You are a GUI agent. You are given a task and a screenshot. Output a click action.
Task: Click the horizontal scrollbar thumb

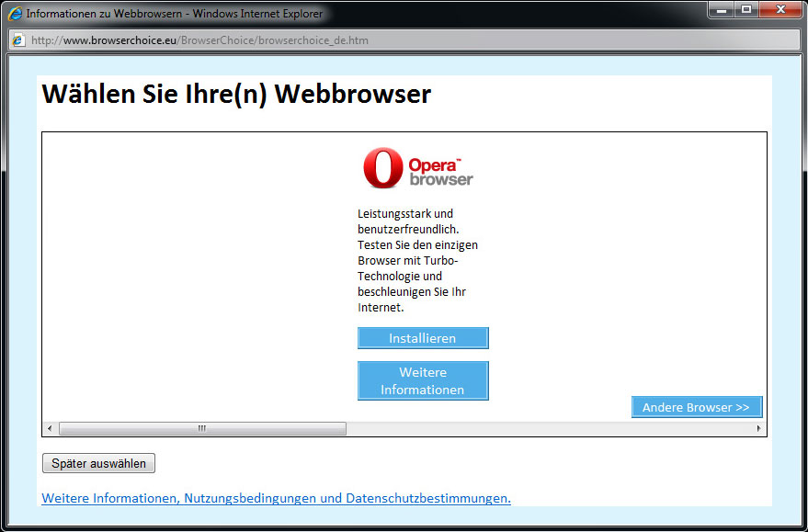click(x=202, y=428)
